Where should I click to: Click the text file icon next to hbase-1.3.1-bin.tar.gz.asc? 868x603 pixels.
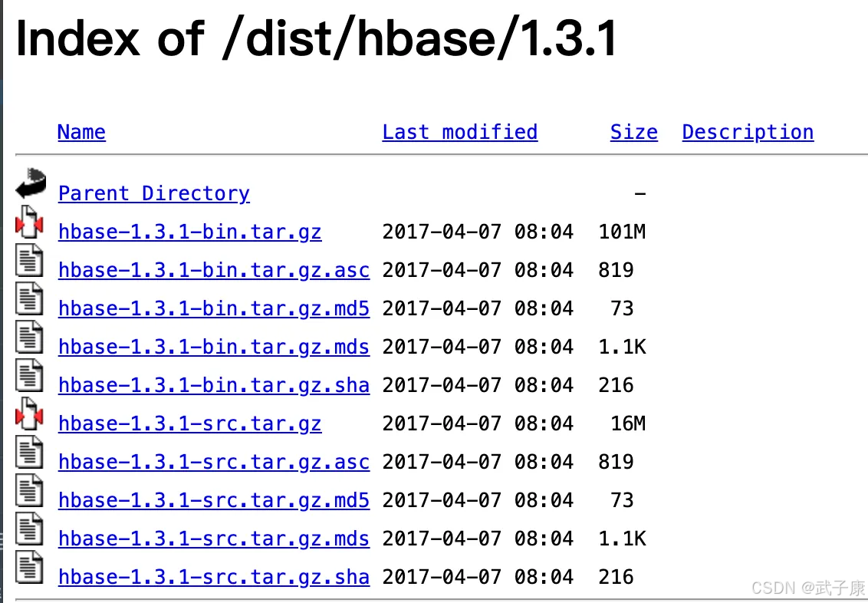click(x=28, y=263)
